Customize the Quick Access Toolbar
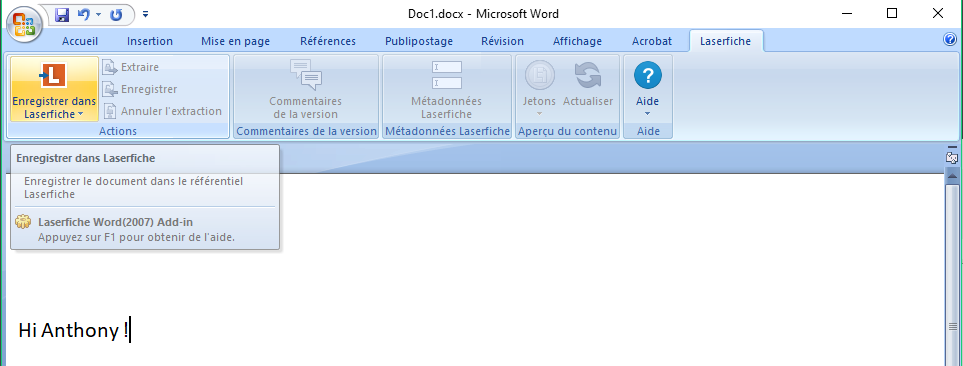 (x=146, y=14)
